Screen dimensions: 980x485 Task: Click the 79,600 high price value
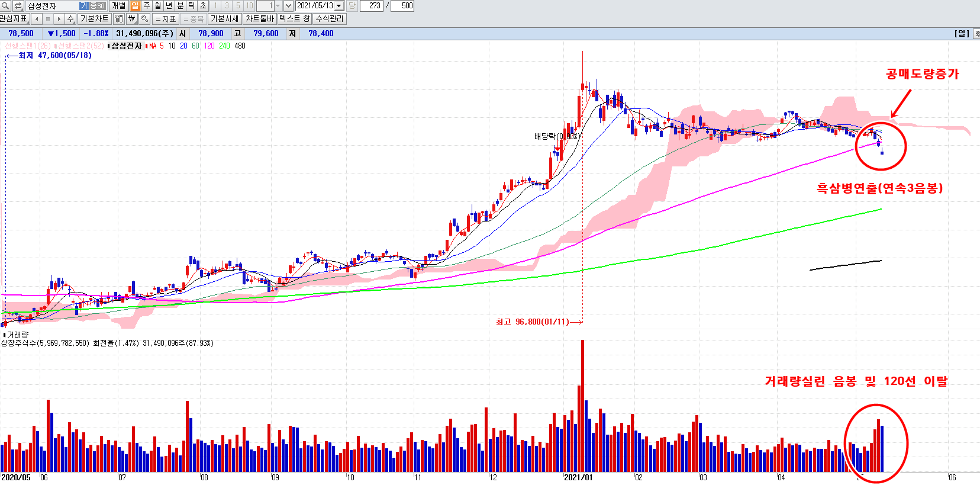tap(266, 34)
